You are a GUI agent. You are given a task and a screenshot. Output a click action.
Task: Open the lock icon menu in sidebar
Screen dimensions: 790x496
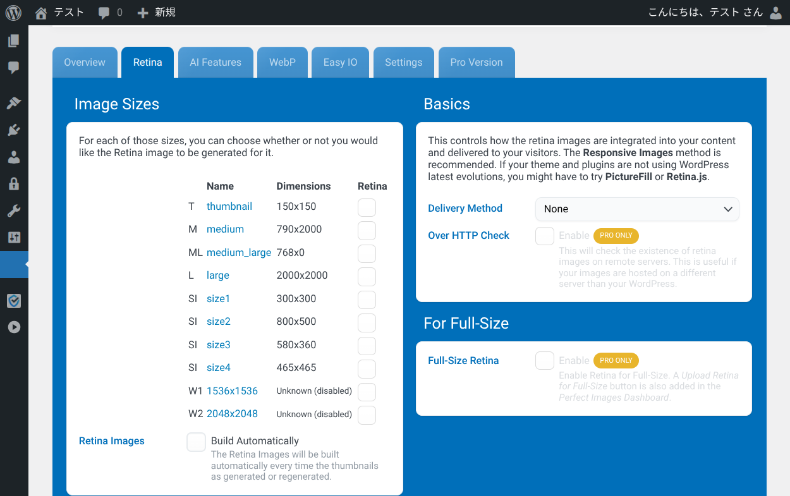13,184
